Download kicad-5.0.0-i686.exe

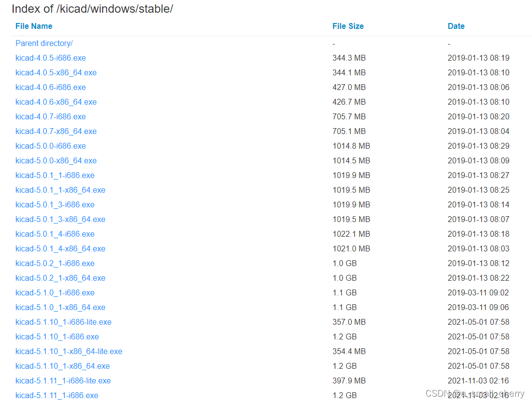click(x=50, y=146)
